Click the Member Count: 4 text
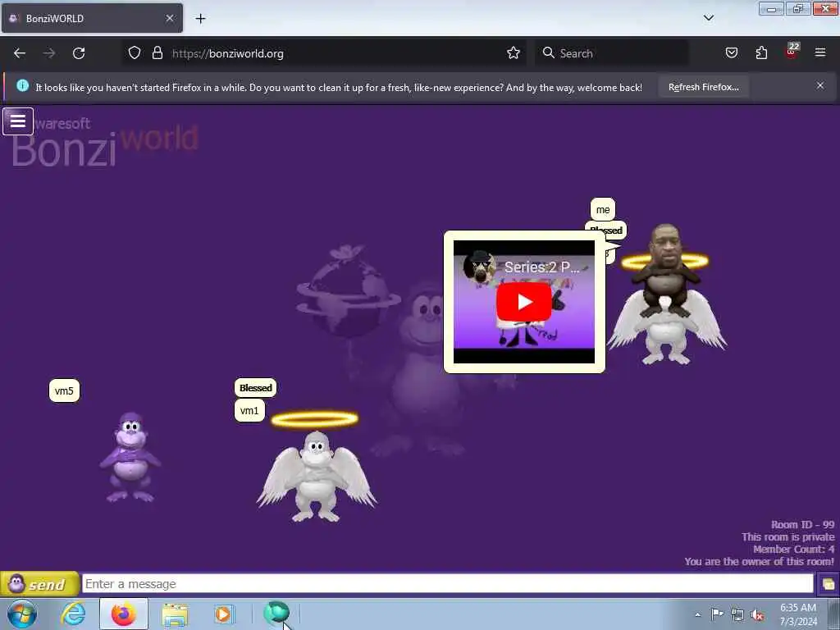Viewport: 840px width, 630px height. (x=793, y=549)
